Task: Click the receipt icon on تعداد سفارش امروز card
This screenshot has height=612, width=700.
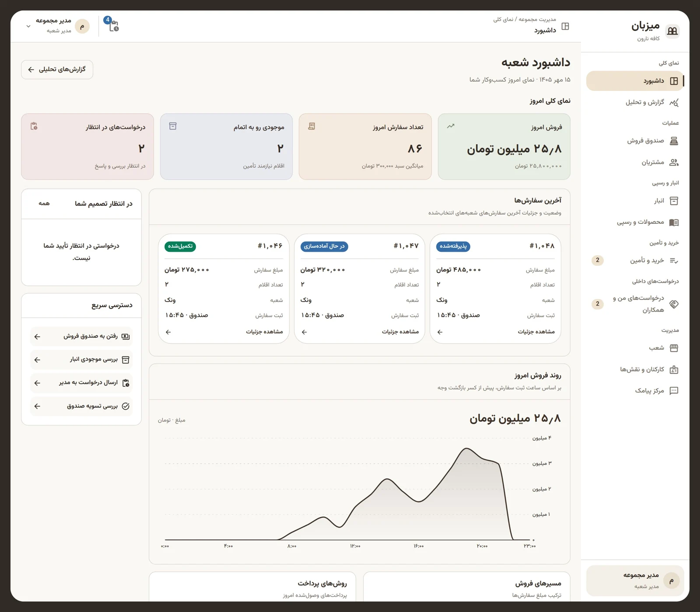Action: (x=311, y=126)
